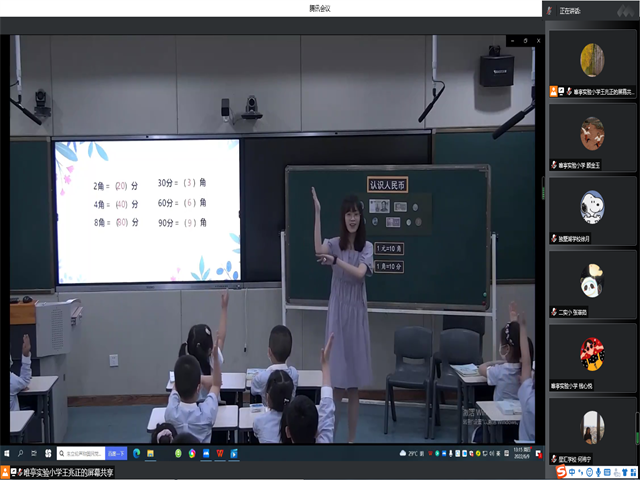Click the weather cloud 29°C tray item
Image resolution: width=640 pixels, height=480 pixels.
tap(411, 453)
